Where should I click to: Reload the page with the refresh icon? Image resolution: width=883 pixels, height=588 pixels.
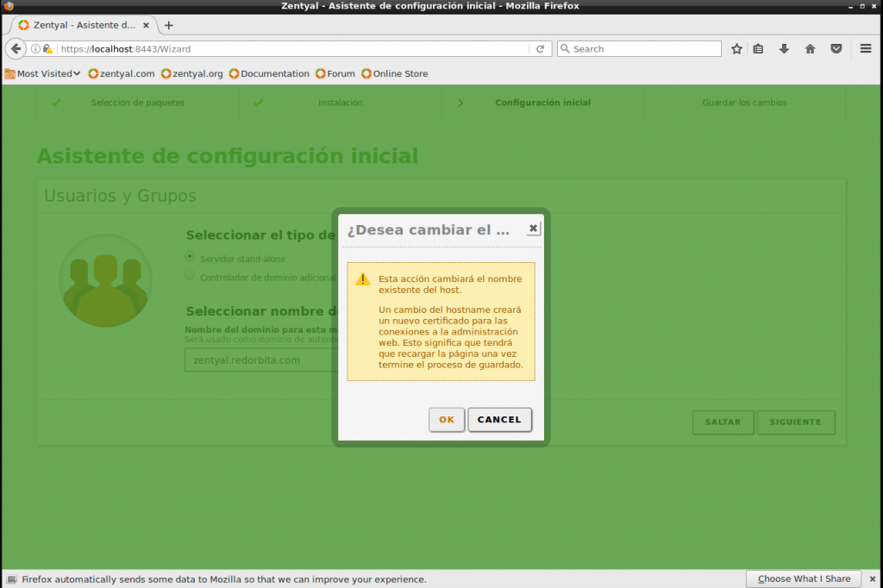(x=541, y=49)
